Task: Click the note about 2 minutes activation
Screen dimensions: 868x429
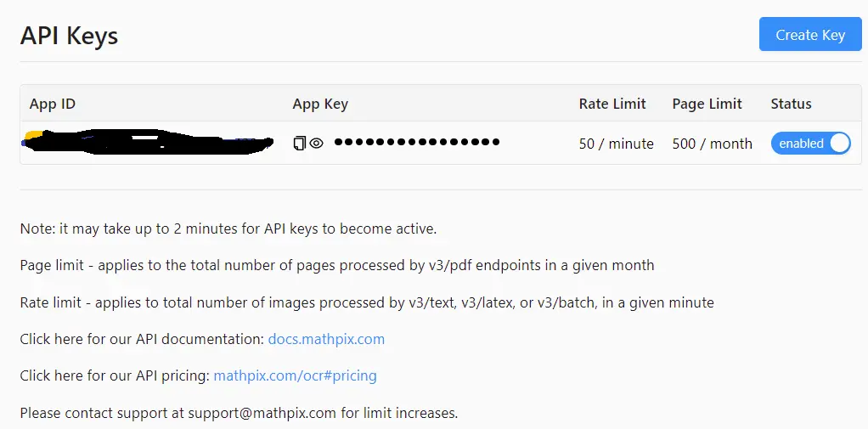Action: click(x=228, y=229)
